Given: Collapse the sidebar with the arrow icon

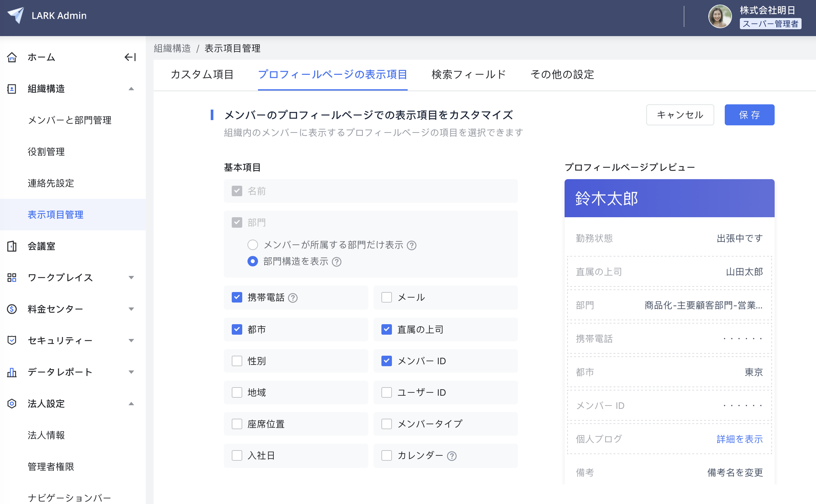Looking at the screenshot, I should 130,57.
